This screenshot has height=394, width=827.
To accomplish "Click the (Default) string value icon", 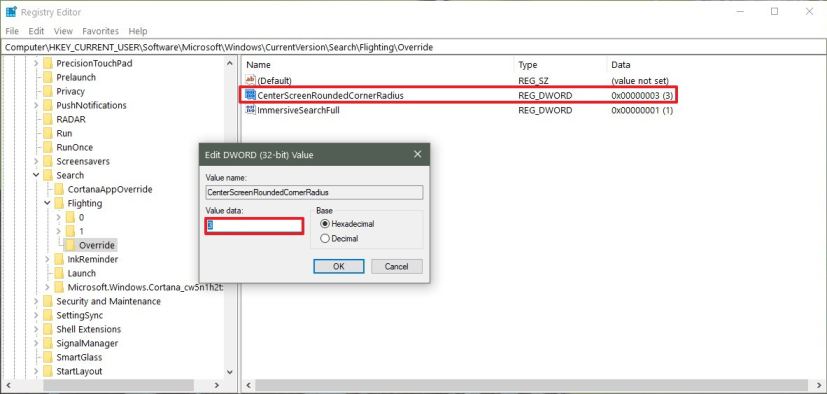I will 251,81.
